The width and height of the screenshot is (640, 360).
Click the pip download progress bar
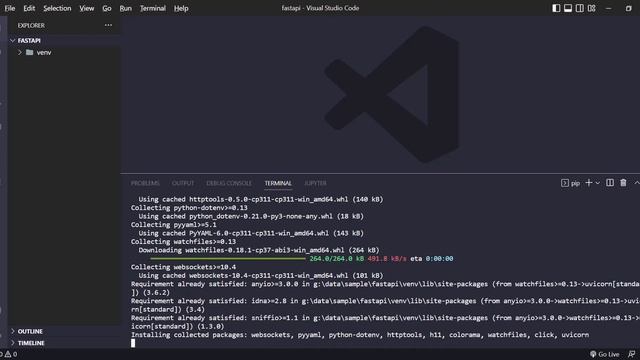click(x=228, y=259)
